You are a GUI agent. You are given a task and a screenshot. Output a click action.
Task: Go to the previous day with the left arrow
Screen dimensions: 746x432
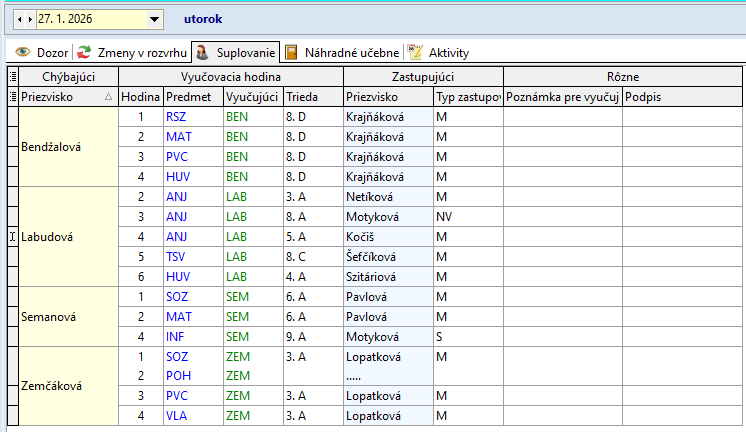coord(19,19)
